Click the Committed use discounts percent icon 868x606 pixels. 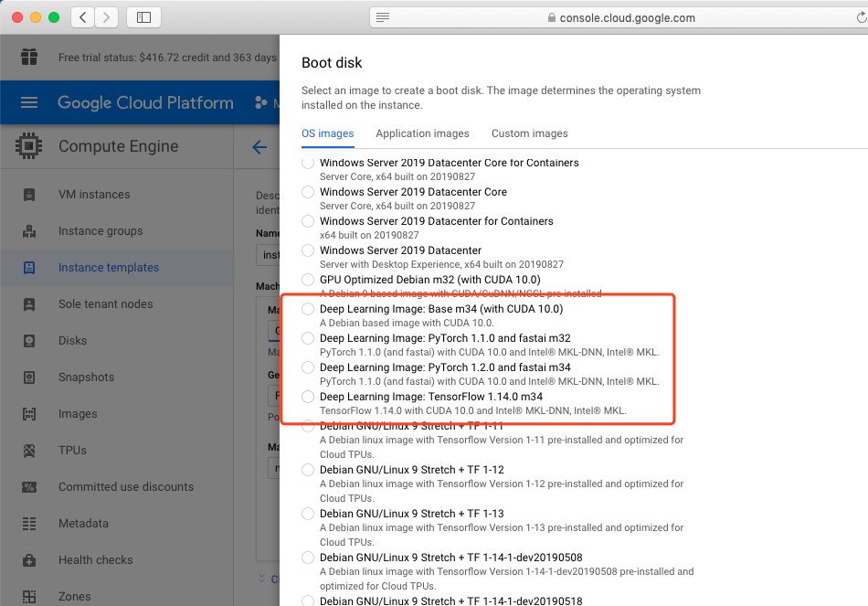click(x=29, y=487)
